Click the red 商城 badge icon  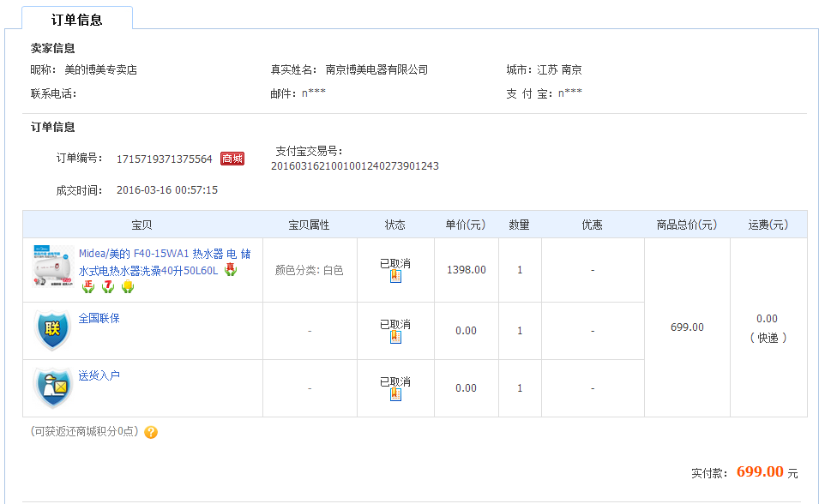click(232, 159)
